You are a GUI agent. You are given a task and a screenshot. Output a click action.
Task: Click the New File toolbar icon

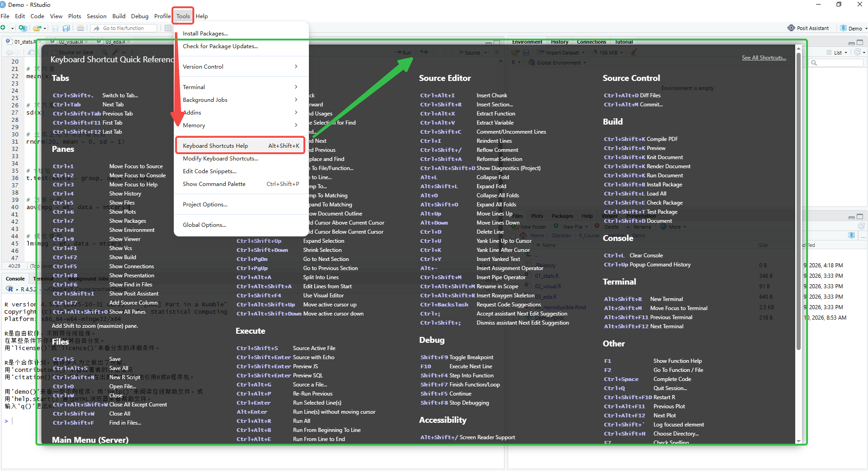4,28
